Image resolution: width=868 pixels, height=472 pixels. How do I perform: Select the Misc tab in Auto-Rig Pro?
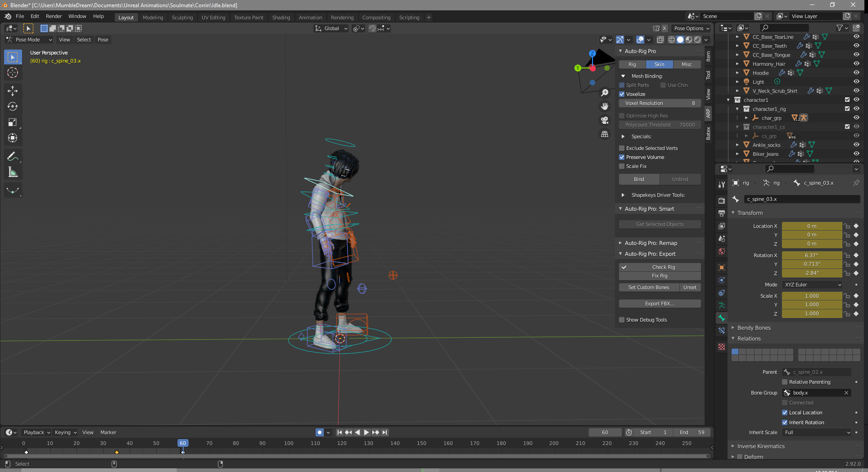click(687, 64)
